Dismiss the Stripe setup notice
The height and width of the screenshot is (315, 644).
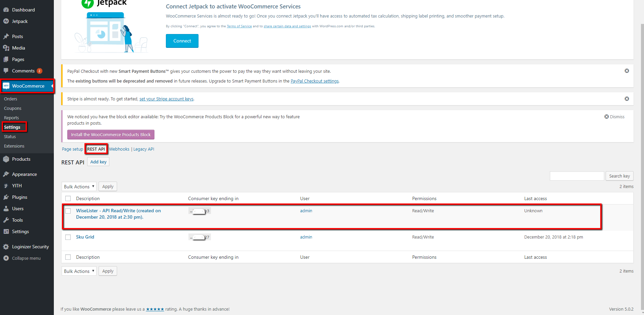coord(627,99)
